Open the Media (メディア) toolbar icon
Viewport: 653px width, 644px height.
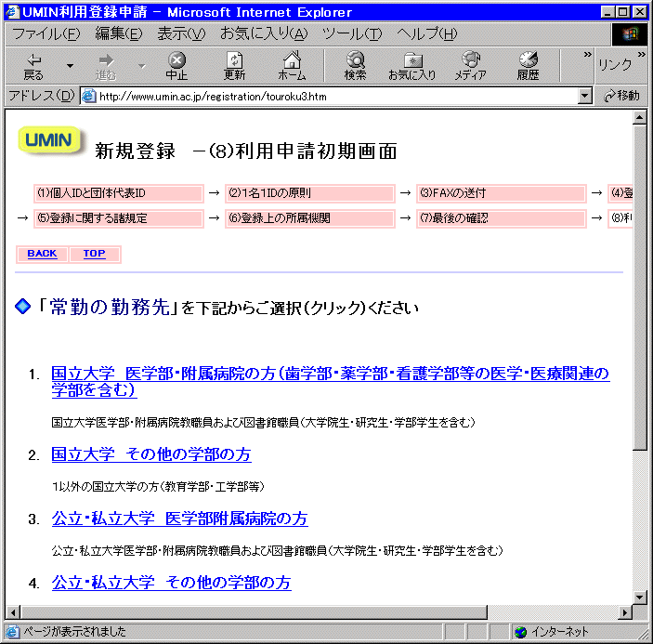tap(470, 60)
